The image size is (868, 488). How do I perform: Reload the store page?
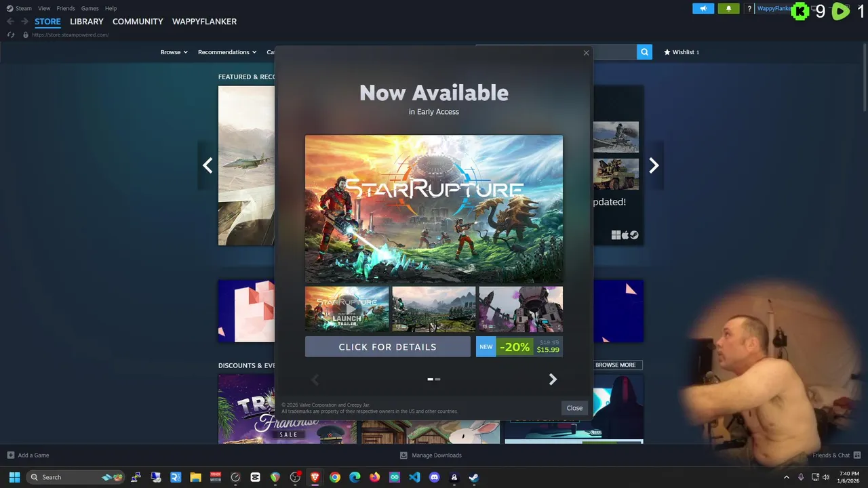[10, 35]
